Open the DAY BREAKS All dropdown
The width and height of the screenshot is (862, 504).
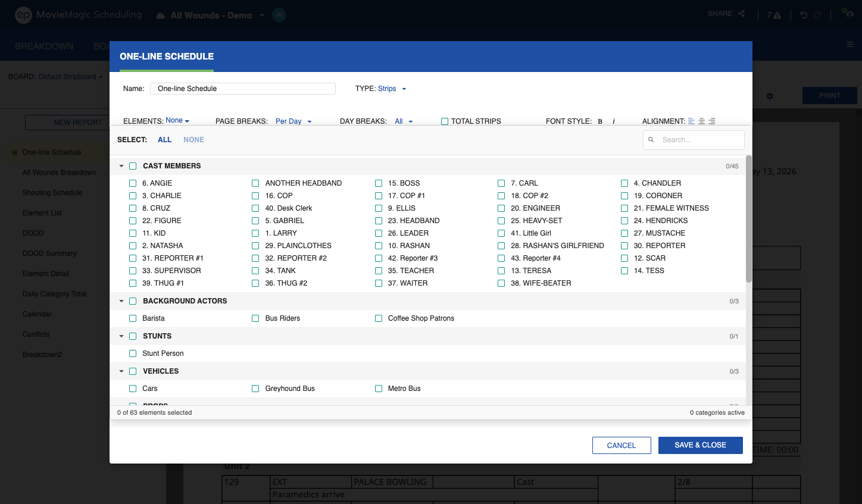[404, 121]
